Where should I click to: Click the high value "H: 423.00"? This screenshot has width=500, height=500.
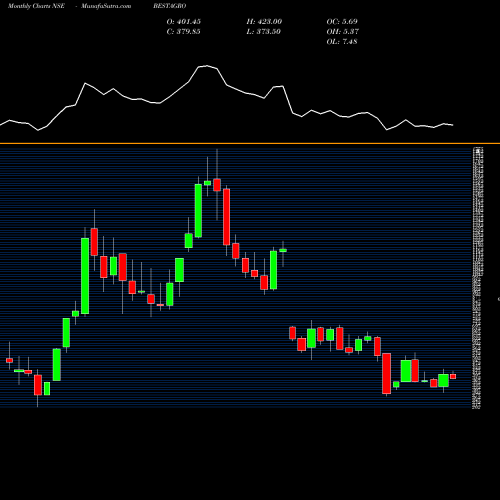click(x=264, y=22)
